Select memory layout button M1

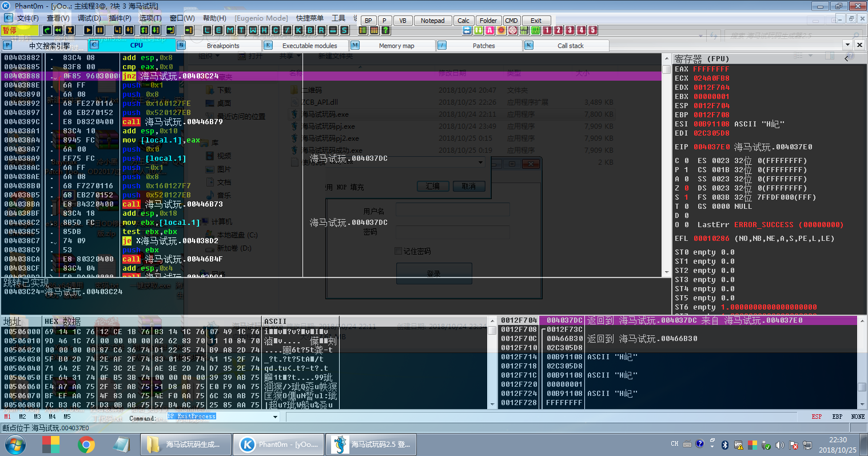pos(7,417)
